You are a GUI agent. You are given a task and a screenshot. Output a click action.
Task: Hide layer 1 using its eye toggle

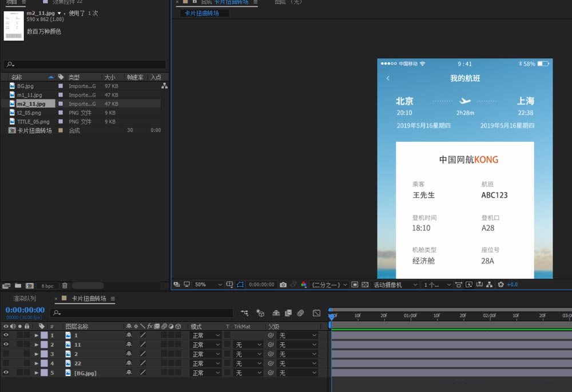pos(6,335)
